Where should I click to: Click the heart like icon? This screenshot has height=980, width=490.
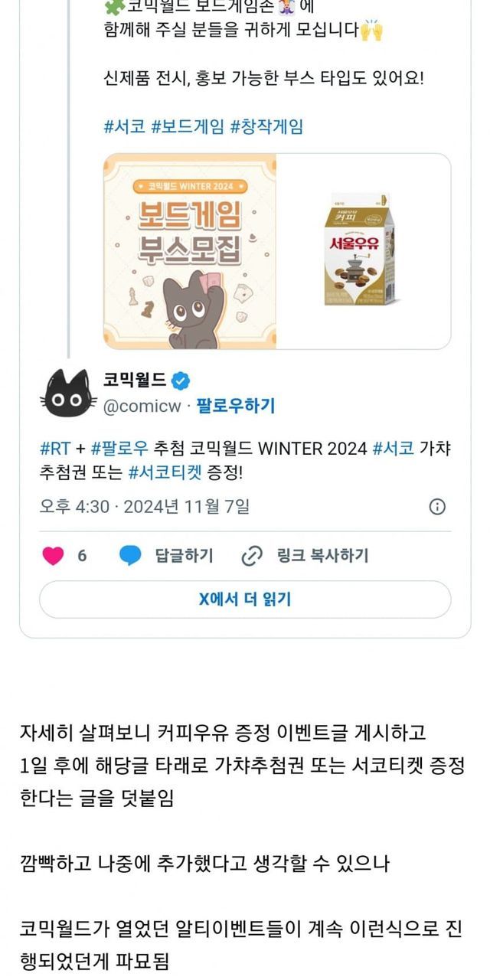(53, 556)
